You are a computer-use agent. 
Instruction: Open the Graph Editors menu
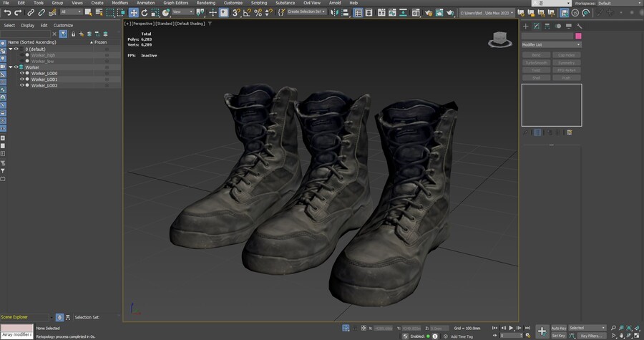tap(175, 3)
